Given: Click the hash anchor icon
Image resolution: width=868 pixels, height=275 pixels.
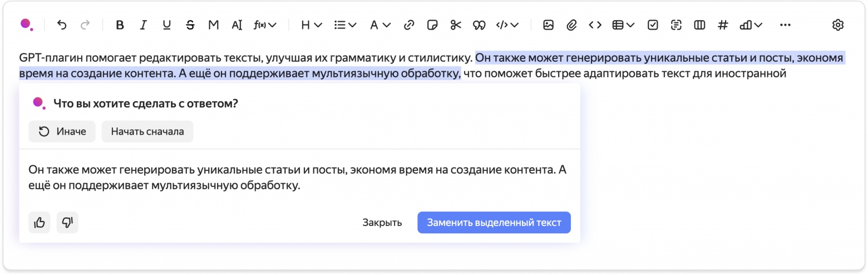Looking at the screenshot, I should pyautogui.click(x=723, y=24).
